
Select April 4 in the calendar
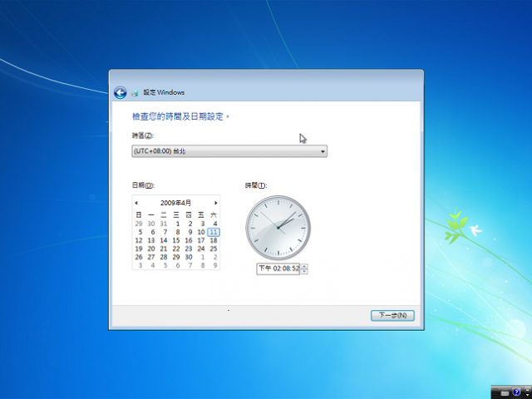coord(214,224)
